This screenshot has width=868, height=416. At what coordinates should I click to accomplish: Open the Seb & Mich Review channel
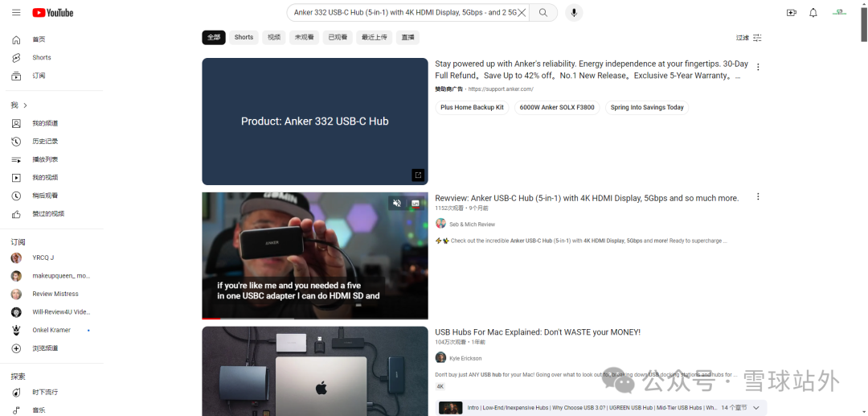pos(472,224)
